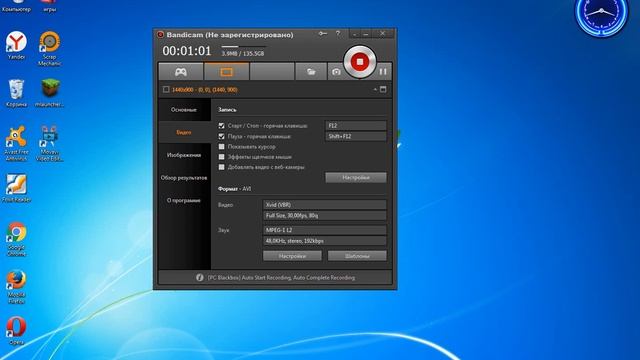Launch Mozilla Firefox from the desktop
The image size is (640, 360).
coord(16,287)
